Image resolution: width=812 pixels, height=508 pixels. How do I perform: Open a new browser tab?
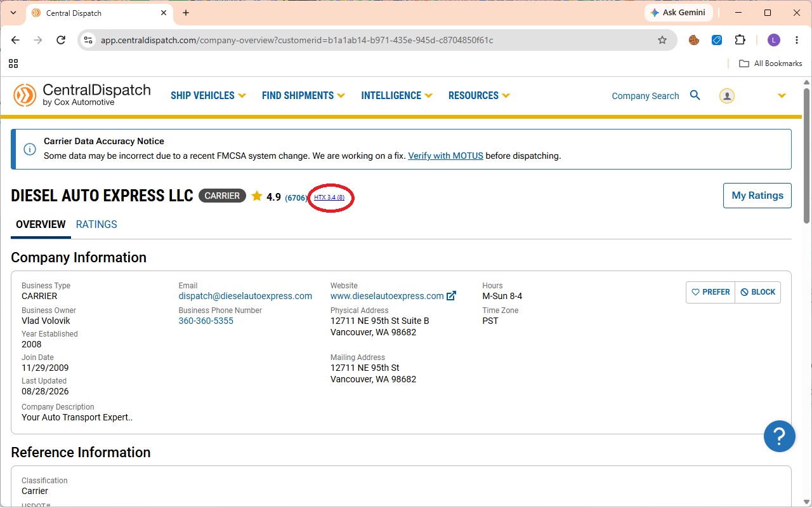coord(186,13)
